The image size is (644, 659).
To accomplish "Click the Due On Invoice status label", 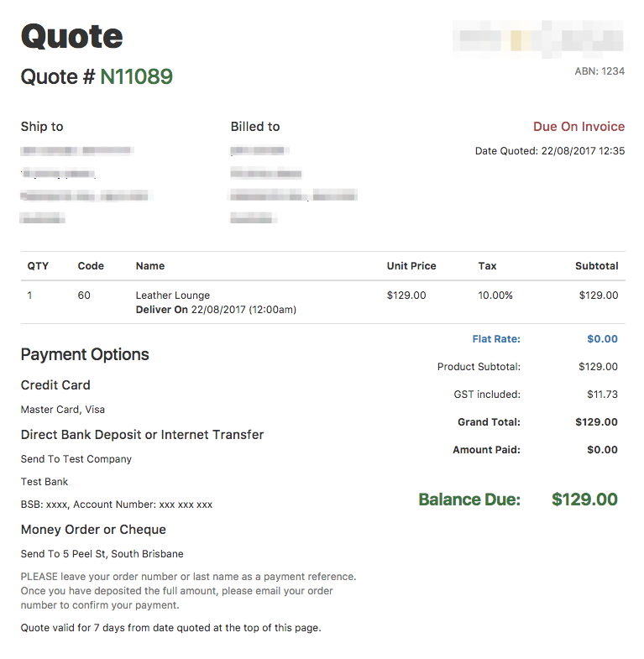I will [579, 127].
